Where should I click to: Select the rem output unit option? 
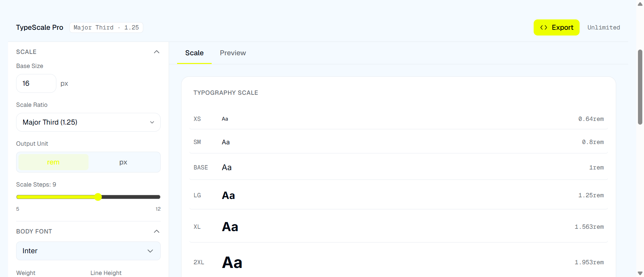click(x=53, y=162)
